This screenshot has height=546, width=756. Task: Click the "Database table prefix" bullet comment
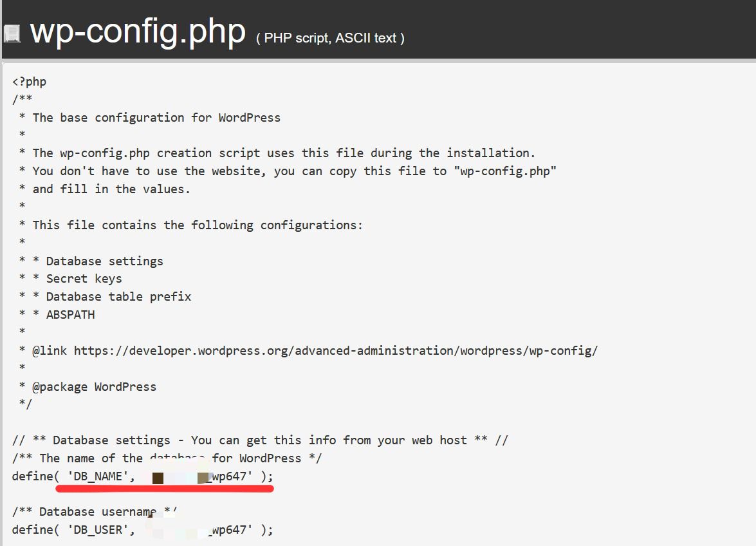(118, 297)
